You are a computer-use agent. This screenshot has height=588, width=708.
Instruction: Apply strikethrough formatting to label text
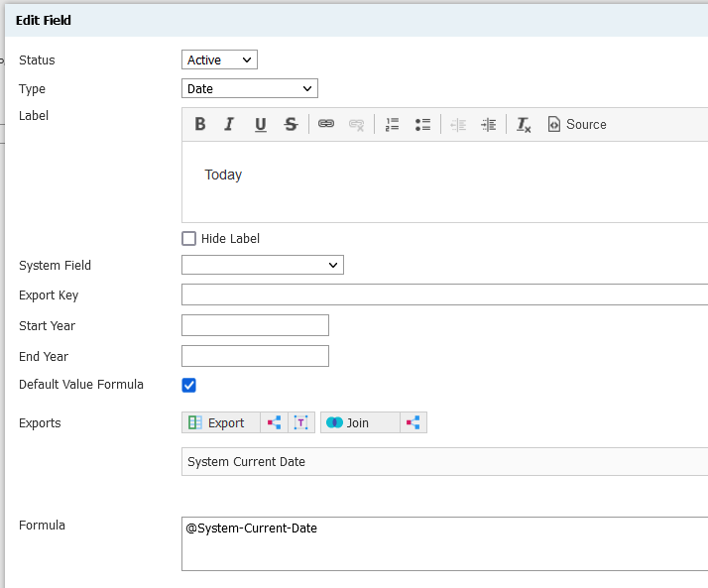[291, 124]
